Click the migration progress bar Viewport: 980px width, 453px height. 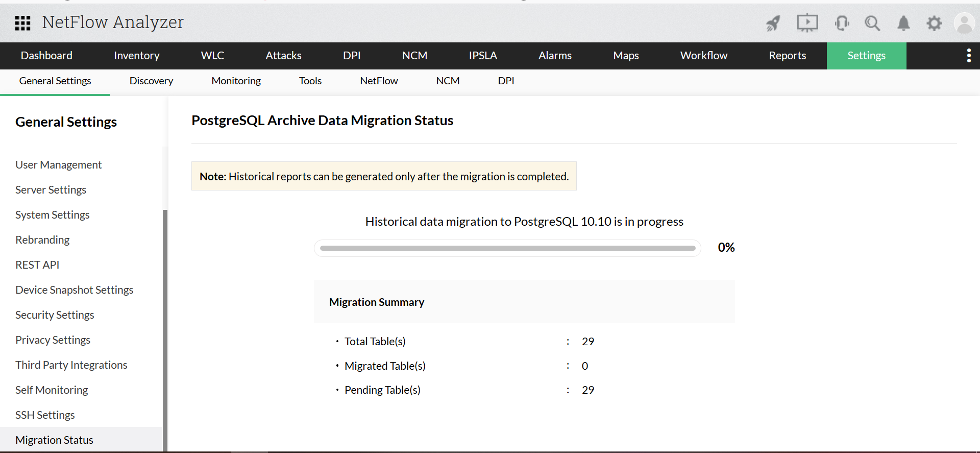point(507,248)
